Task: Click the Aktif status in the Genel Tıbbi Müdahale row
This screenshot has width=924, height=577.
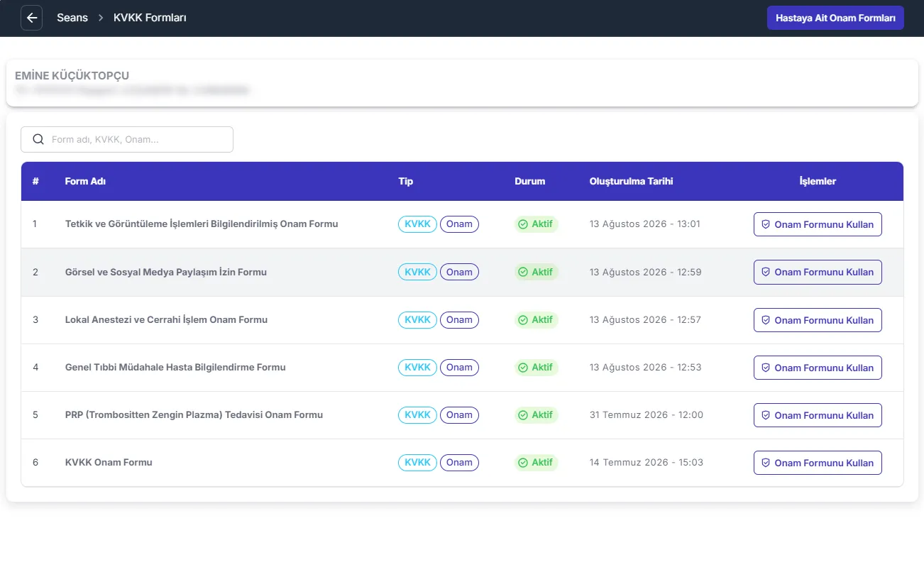Action: click(x=537, y=368)
